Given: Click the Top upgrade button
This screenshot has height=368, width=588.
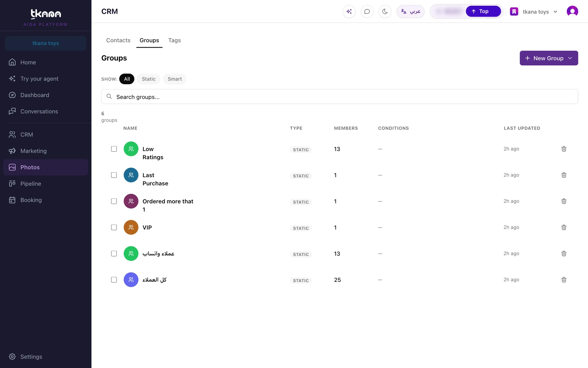Looking at the screenshot, I should (483, 11).
